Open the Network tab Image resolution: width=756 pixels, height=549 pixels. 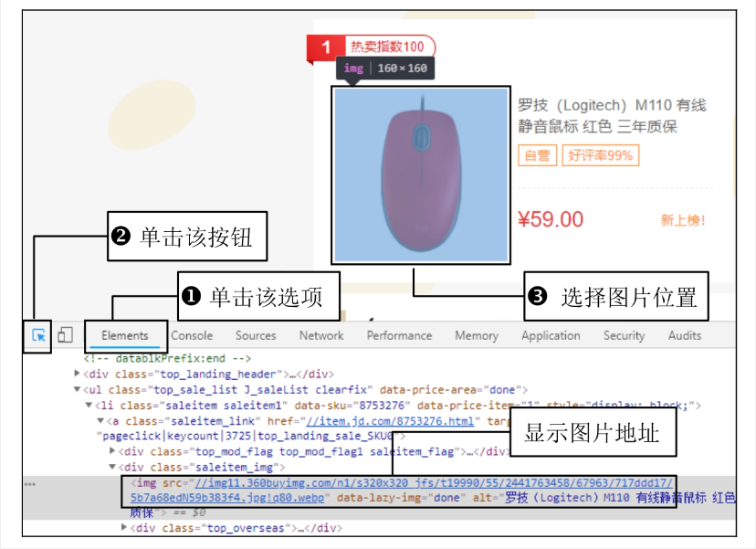(x=321, y=336)
